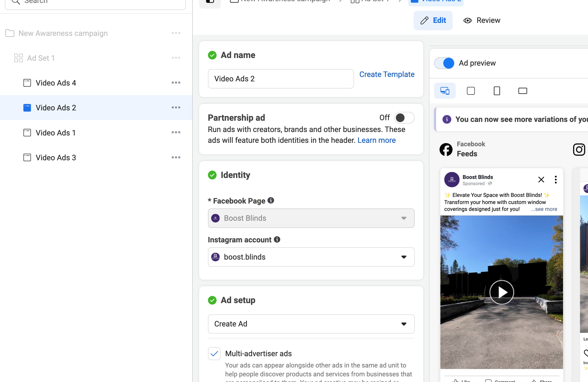
Task: Expand the Create Ad setup dropdown
Action: (311, 324)
